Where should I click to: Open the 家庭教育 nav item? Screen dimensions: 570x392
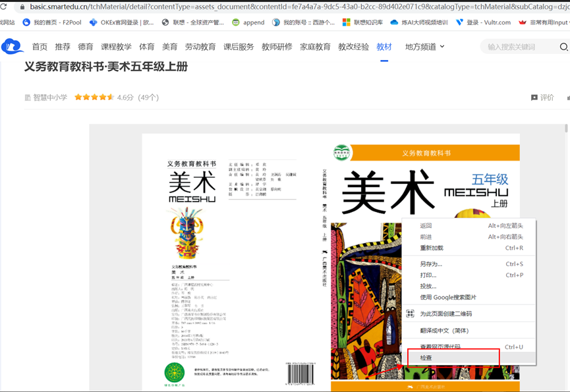click(315, 47)
